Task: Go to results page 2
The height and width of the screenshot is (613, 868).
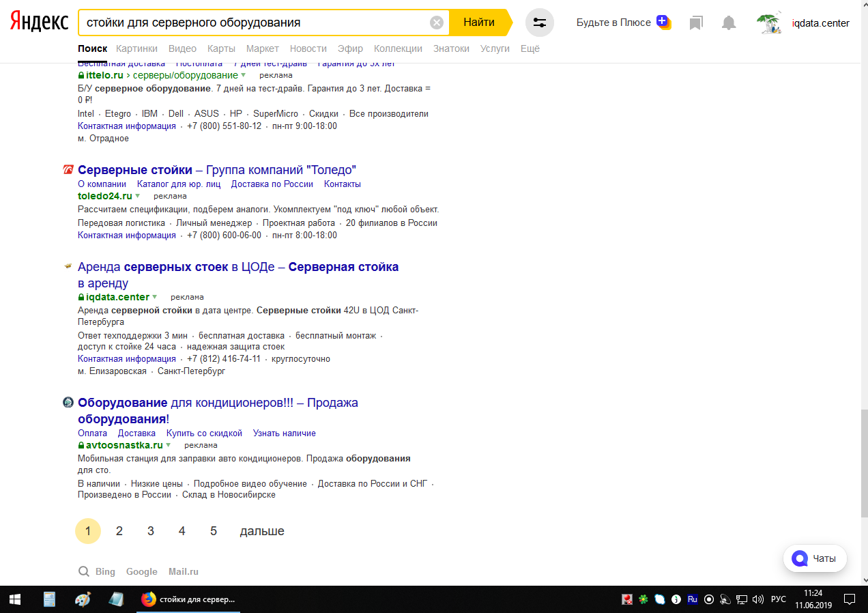Action: coord(119,531)
